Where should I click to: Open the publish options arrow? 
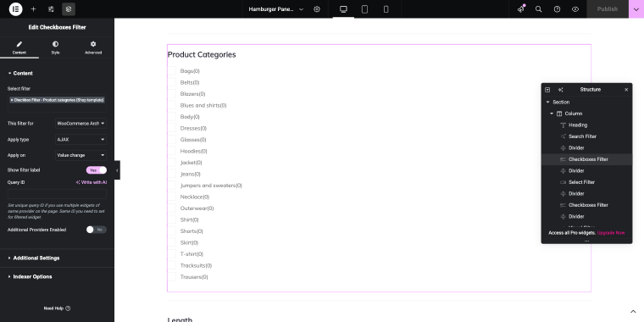(x=636, y=9)
